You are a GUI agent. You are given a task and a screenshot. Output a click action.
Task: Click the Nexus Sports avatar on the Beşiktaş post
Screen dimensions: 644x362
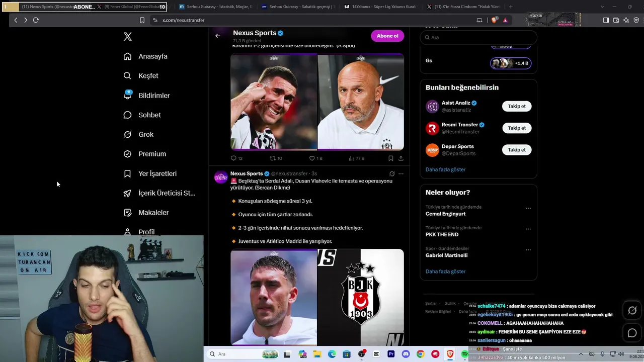click(221, 177)
